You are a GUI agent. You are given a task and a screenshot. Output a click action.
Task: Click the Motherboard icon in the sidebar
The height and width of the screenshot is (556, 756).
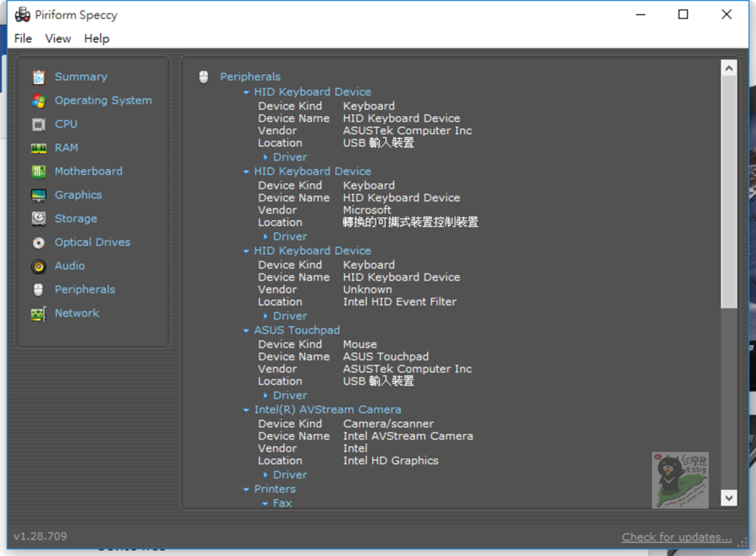pyautogui.click(x=38, y=171)
